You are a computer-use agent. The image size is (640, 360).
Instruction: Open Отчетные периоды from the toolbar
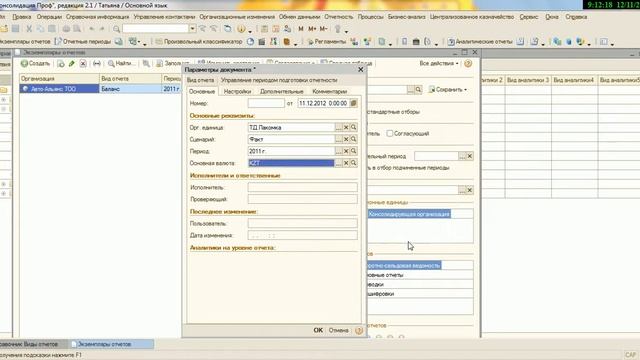click(x=83, y=42)
